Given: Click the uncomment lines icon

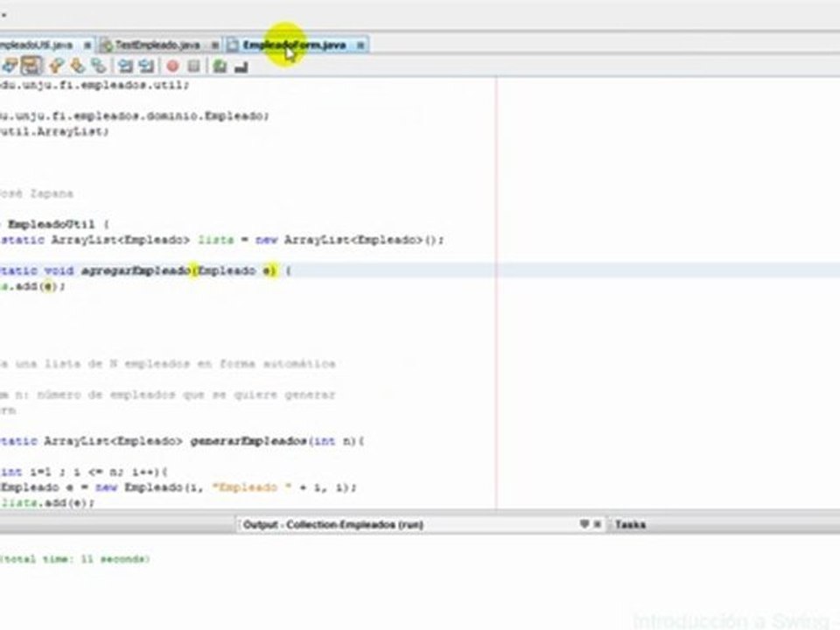Looking at the screenshot, I should click(241, 66).
